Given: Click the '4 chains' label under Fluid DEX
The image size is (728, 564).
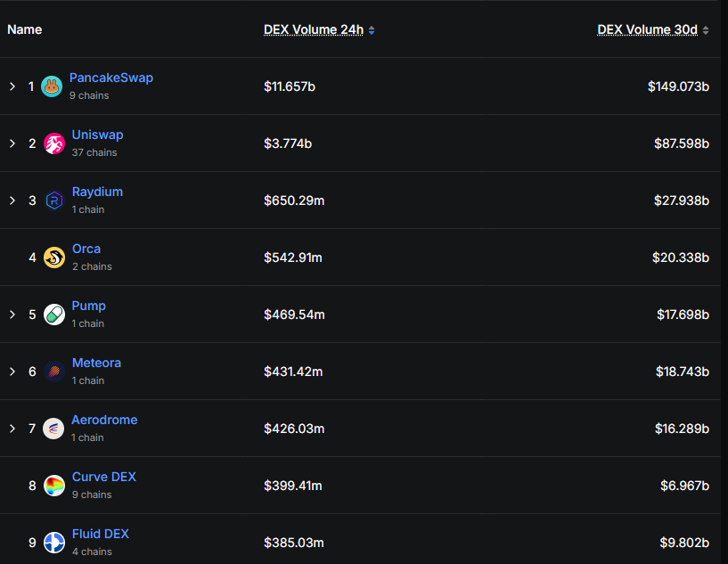Looking at the screenshot, I should [92, 552].
